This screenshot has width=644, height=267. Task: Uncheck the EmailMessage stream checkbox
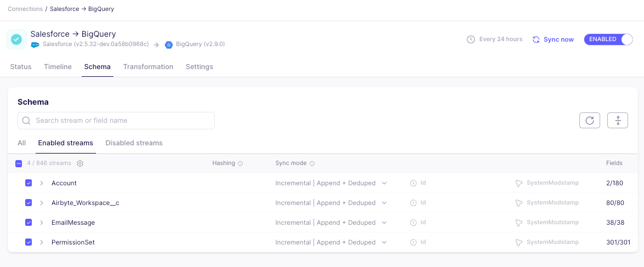(29, 223)
